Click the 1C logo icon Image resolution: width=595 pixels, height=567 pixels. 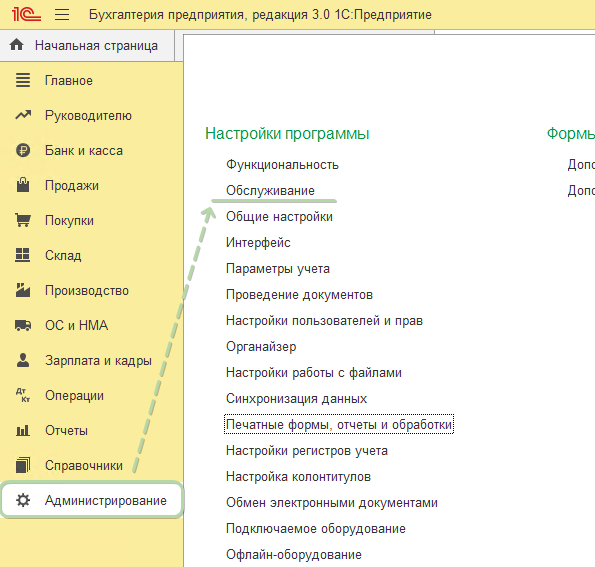26,14
